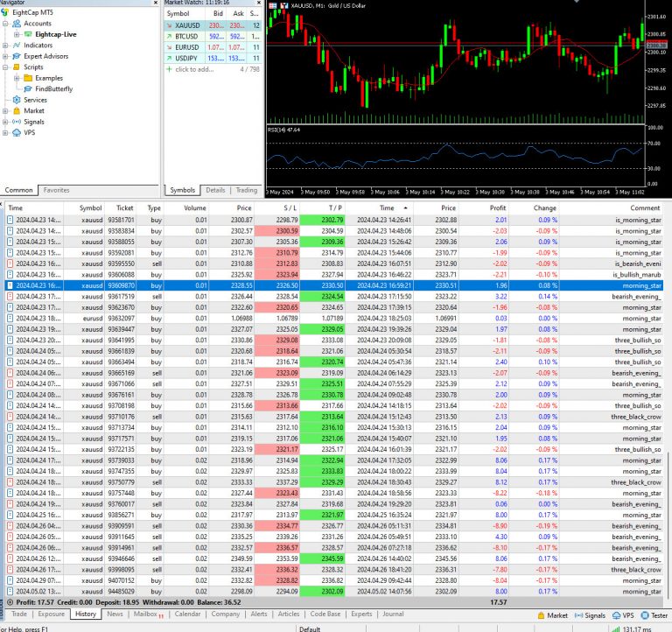Open Market via bottom-right shopping bag icon
Image resolution: width=672 pixels, height=632 pixels.
(x=540, y=615)
